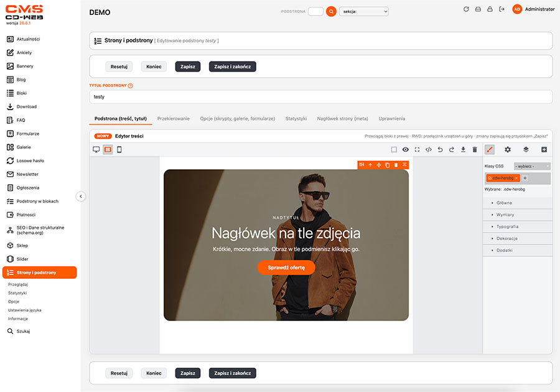The width and height of the screenshot is (560, 392).
Task: Clear the canvas with the toolbar trash icon
Action: tap(475, 149)
